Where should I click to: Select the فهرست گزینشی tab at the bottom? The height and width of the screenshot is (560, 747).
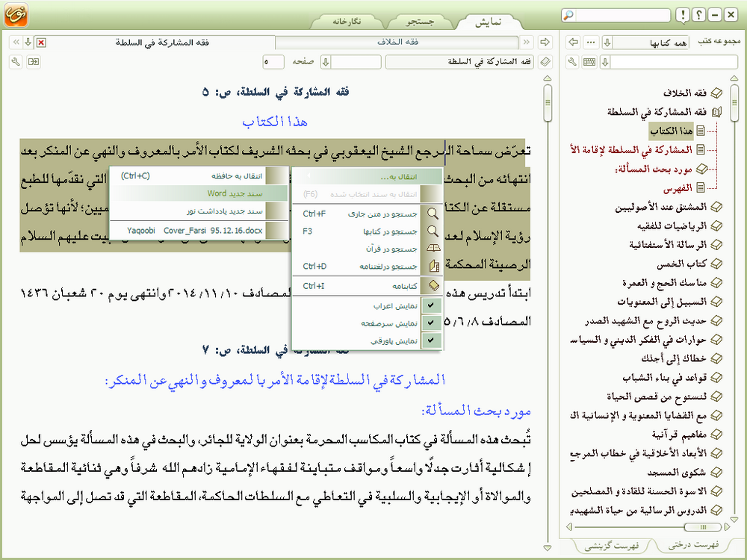(x=612, y=546)
